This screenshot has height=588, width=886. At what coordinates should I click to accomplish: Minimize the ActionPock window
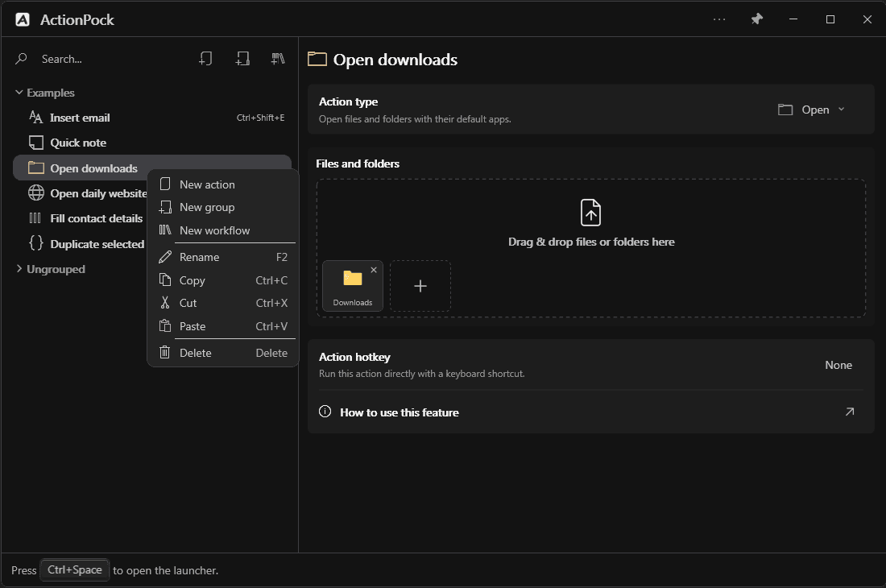pos(793,19)
